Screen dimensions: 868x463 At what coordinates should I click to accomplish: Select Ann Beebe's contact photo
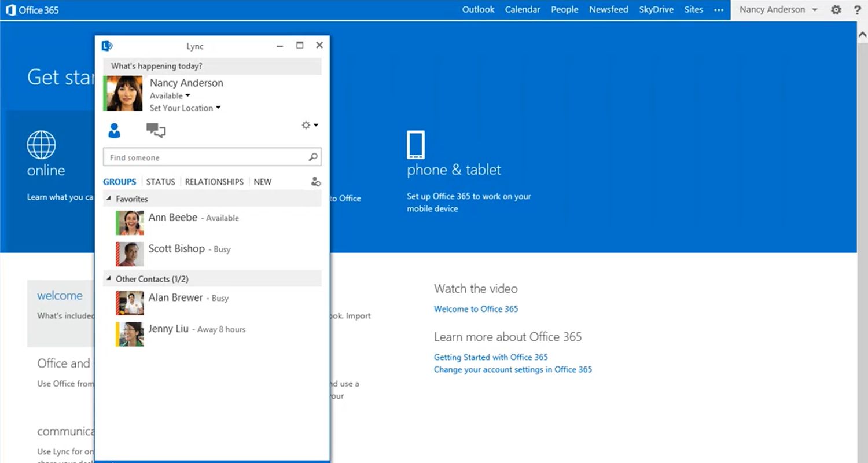130,223
